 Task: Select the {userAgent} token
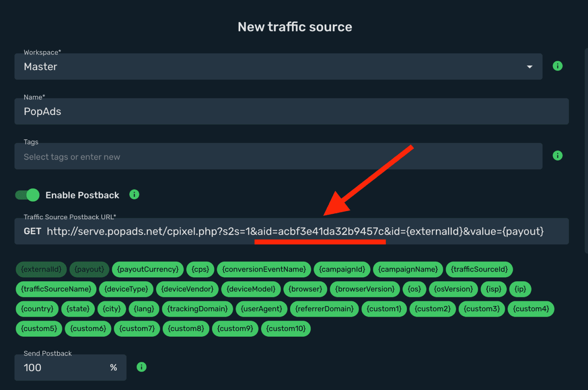[x=261, y=309]
